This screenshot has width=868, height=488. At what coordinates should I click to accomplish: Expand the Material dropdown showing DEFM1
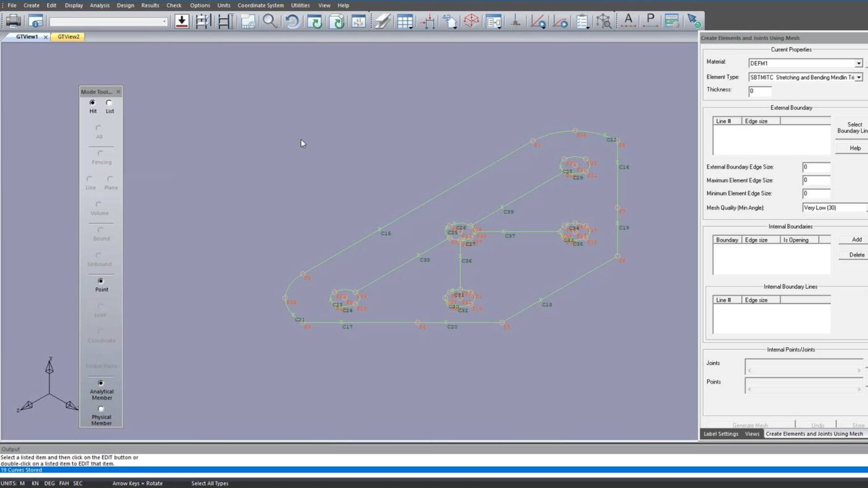[858, 64]
